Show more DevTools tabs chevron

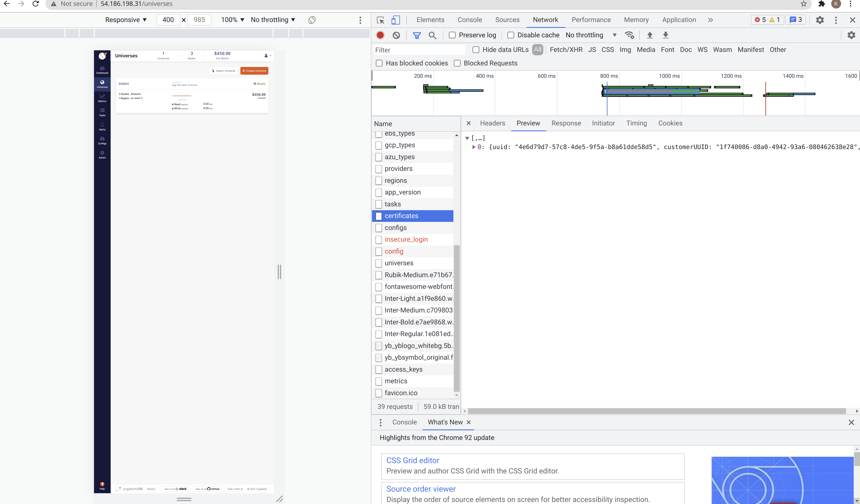click(710, 20)
